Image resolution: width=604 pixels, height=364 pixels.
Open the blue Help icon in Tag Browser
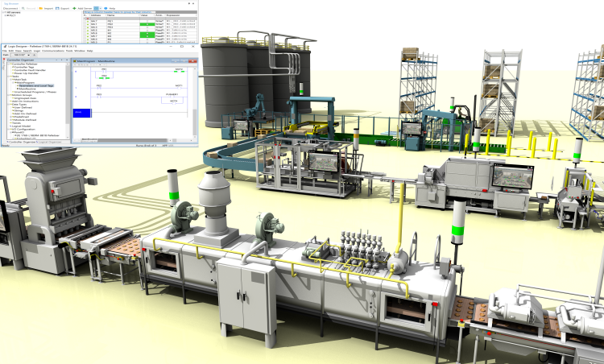(x=105, y=9)
